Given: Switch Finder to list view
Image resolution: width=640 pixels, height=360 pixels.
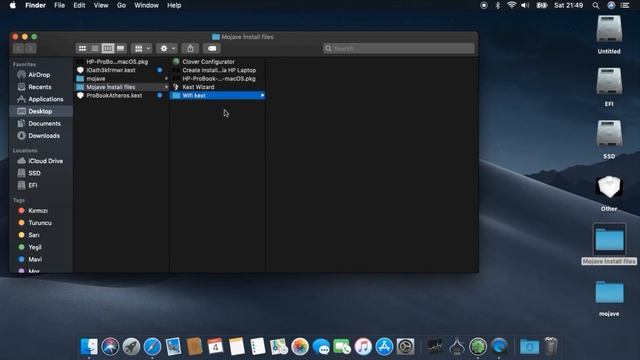Looking at the screenshot, I should click(x=95, y=48).
